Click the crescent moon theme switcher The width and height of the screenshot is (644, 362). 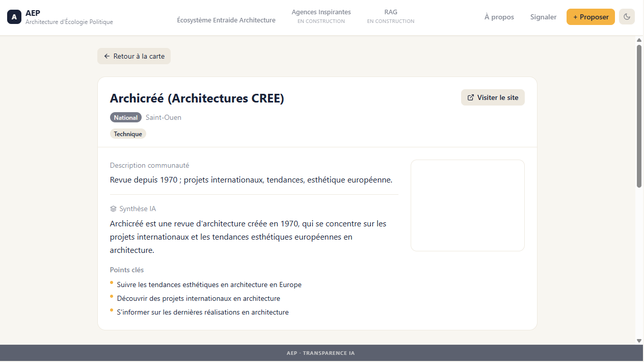tap(627, 16)
